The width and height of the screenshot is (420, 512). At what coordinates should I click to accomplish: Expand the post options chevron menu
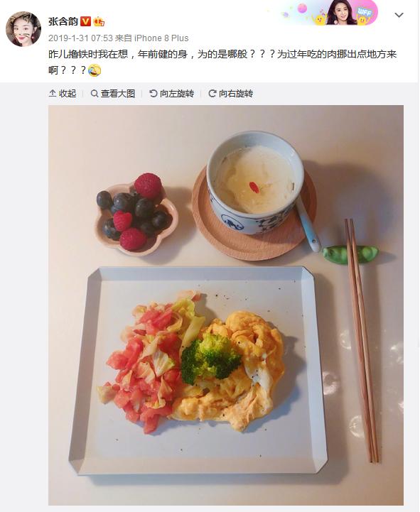point(399,15)
